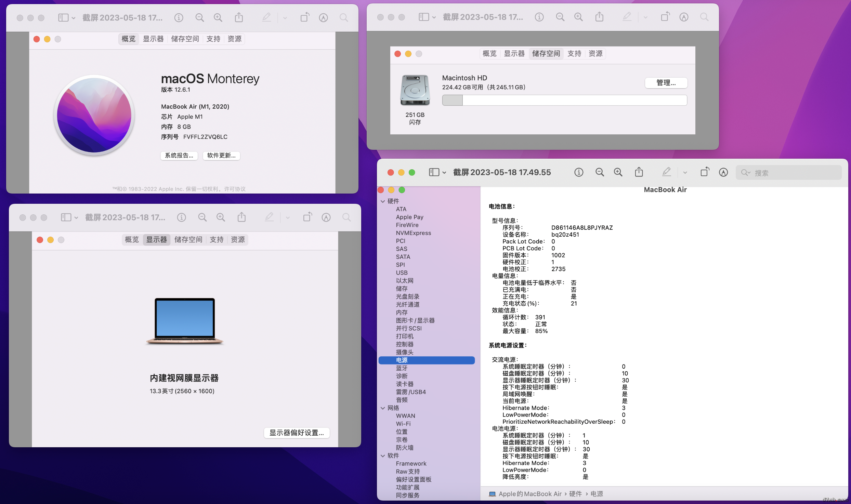Open the highlight color dropdown in the 17.49.55 window
The width and height of the screenshot is (851, 504).
coord(685,173)
